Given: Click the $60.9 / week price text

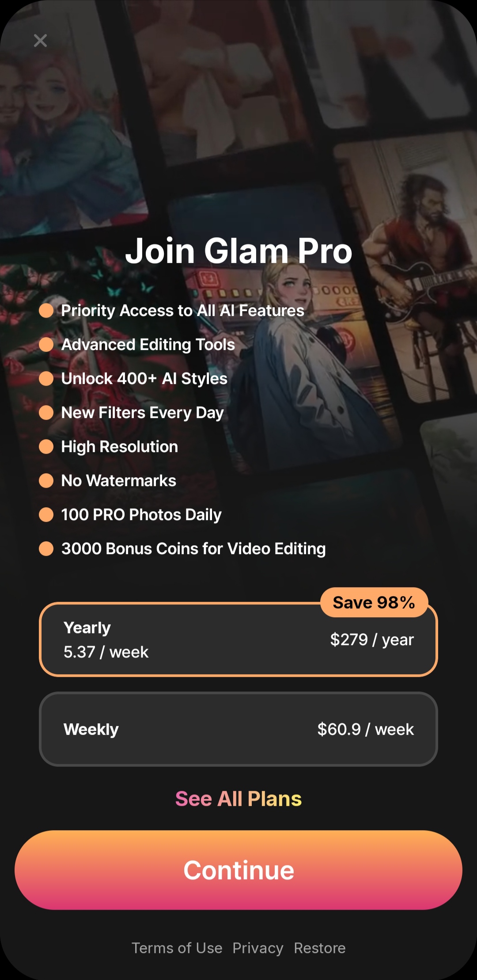Looking at the screenshot, I should pos(366,729).
